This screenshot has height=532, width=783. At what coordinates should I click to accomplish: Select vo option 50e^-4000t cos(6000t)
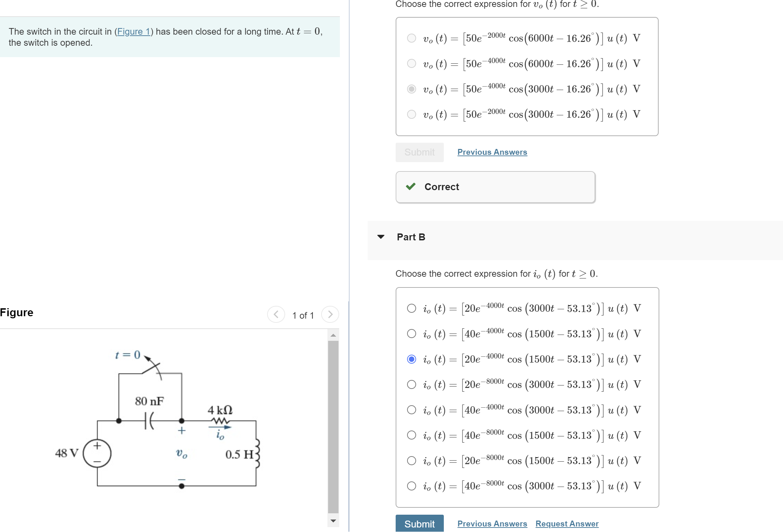412,63
